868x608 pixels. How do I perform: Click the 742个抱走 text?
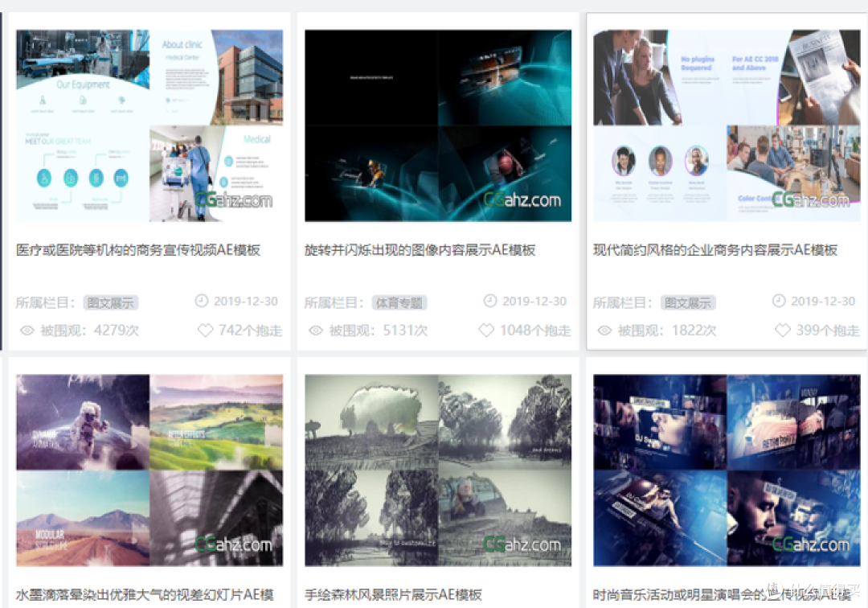pos(250,331)
